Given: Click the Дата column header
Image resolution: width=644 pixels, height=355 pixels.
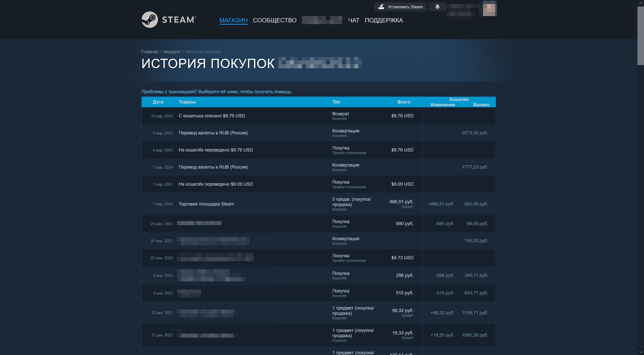Looking at the screenshot, I should (x=158, y=102).
